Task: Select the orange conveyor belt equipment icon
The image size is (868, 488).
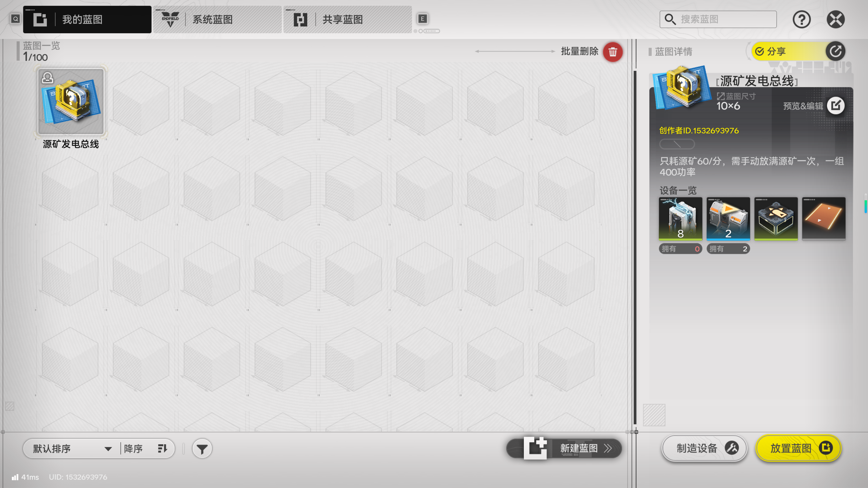Action: pyautogui.click(x=824, y=219)
